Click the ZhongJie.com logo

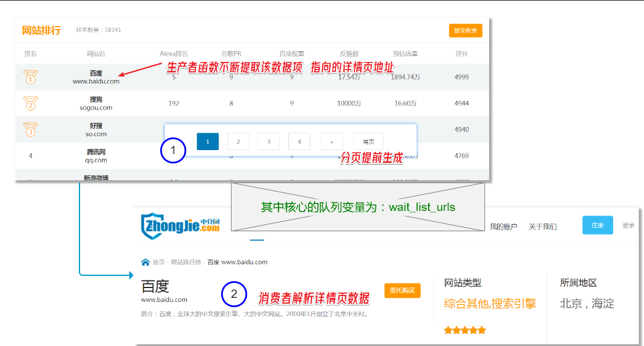[x=180, y=226]
